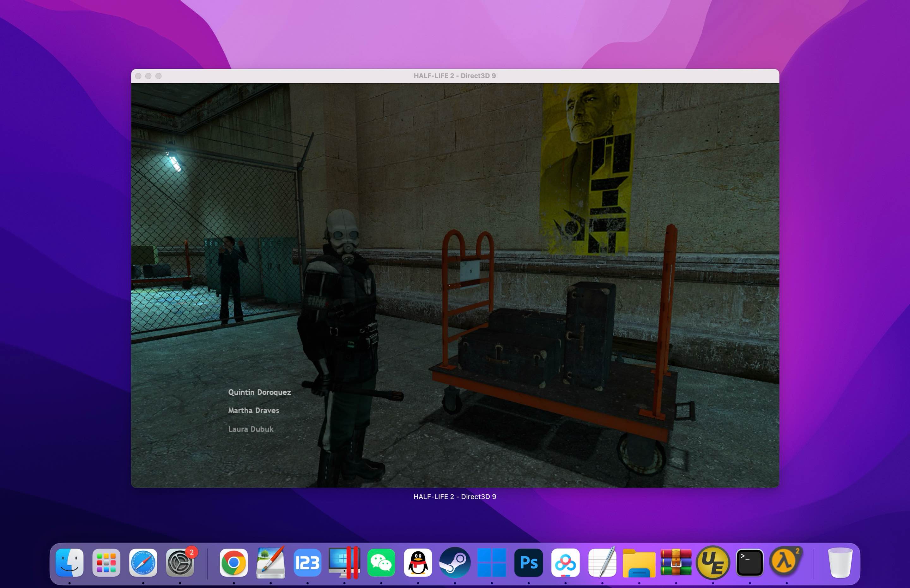The image size is (910, 588).
Task: Launch Google Chrome from the dock
Action: 234,562
